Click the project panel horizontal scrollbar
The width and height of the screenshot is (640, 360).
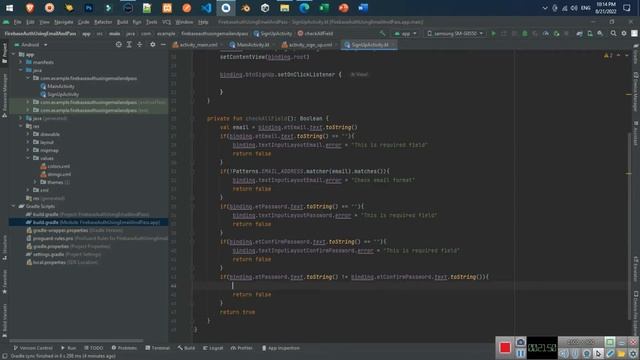(76, 340)
